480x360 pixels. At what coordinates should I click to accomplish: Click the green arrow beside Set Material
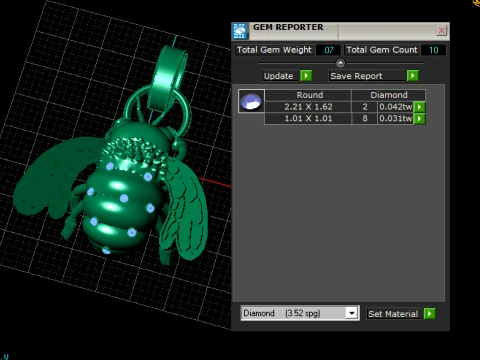[x=430, y=314]
